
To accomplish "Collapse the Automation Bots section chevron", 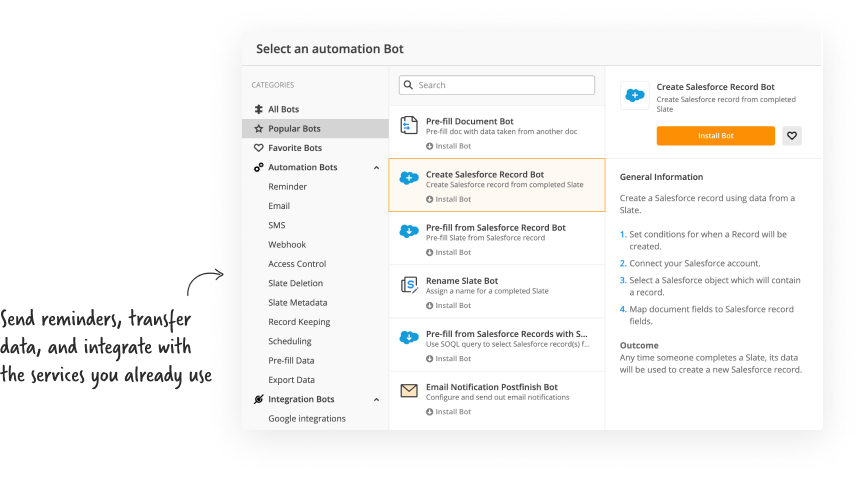I will 376,167.
